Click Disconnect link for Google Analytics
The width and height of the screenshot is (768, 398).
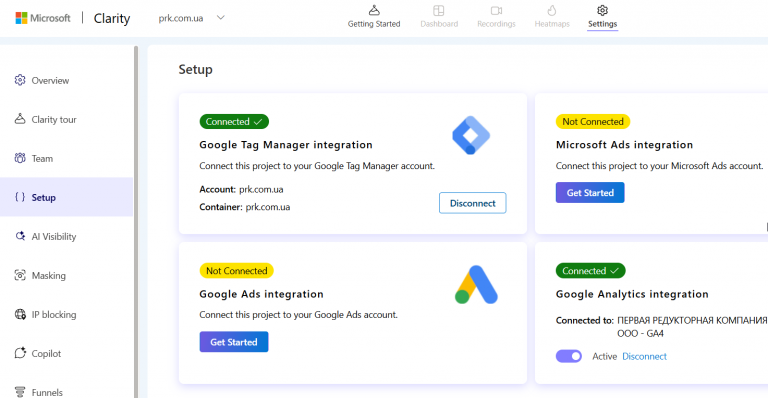click(x=644, y=356)
